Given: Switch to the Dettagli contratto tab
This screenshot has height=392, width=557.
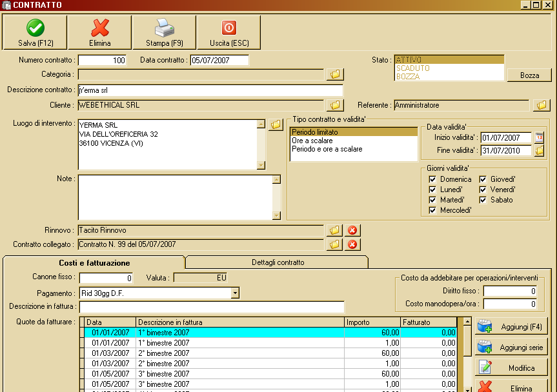Looking at the screenshot, I should (x=278, y=262).
